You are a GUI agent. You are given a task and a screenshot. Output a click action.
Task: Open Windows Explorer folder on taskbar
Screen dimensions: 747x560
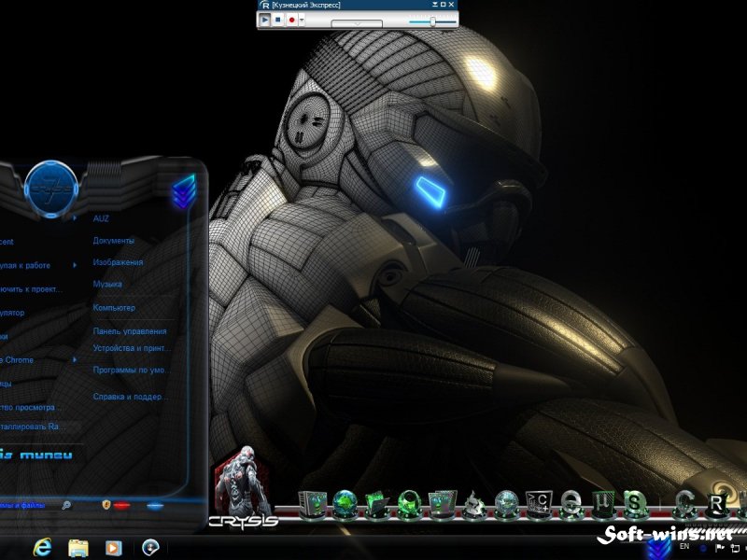pos(78,548)
